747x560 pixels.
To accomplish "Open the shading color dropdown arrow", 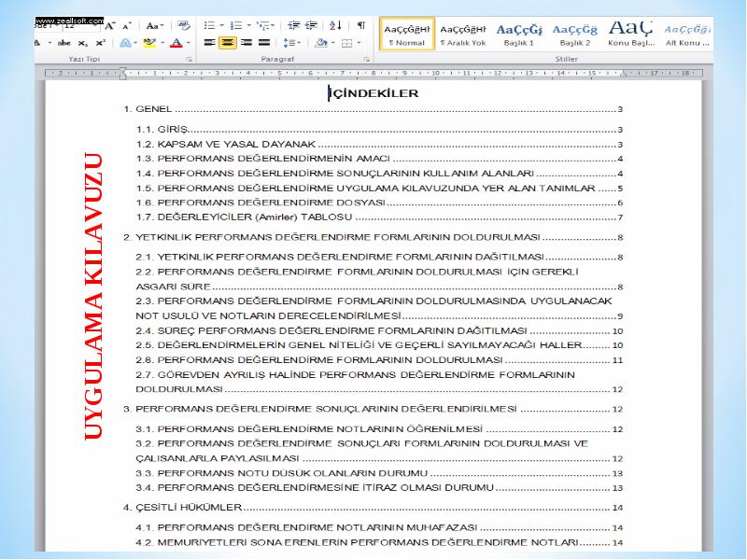I will tap(333, 43).
